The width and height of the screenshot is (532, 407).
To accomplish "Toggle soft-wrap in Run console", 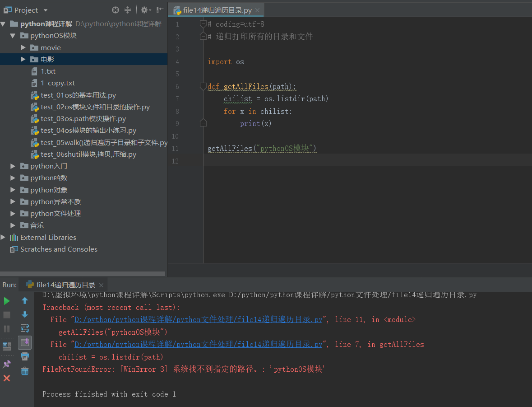I will coord(25,328).
